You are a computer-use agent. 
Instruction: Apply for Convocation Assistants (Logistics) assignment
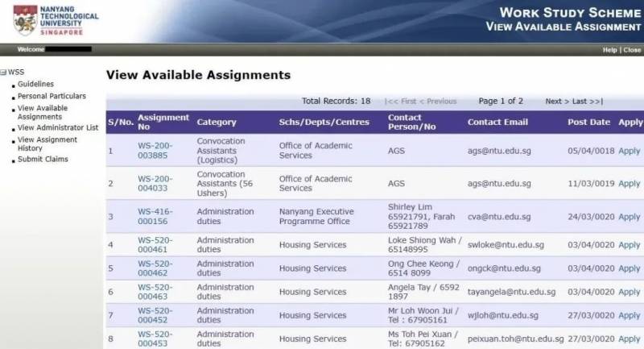629,151
